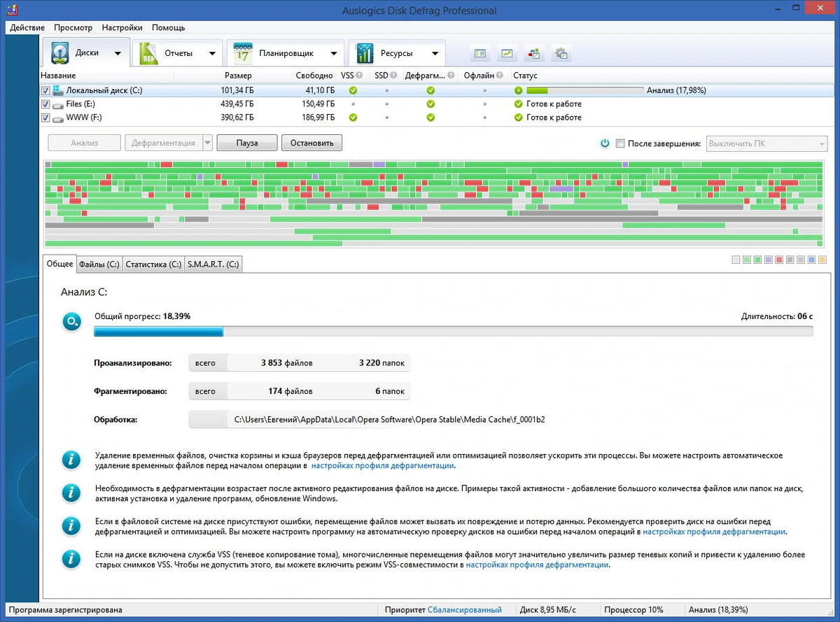Select the Общее tab
Screen dimensions: 840x622
59,264
